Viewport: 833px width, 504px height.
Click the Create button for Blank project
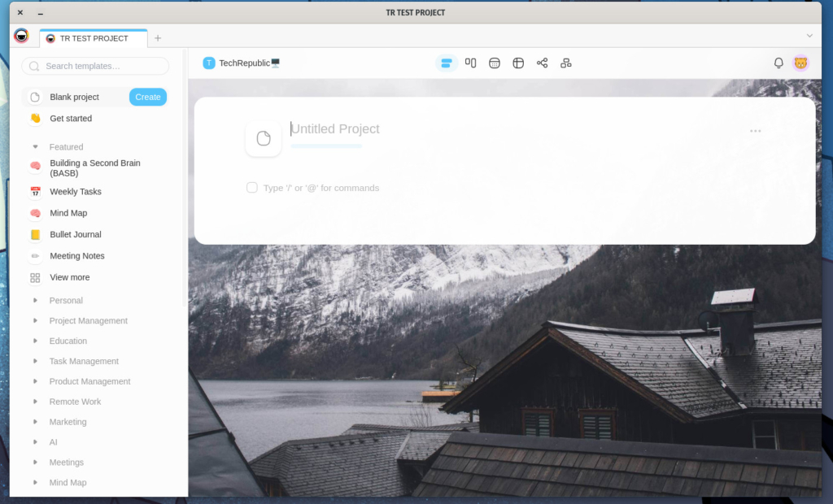(148, 97)
